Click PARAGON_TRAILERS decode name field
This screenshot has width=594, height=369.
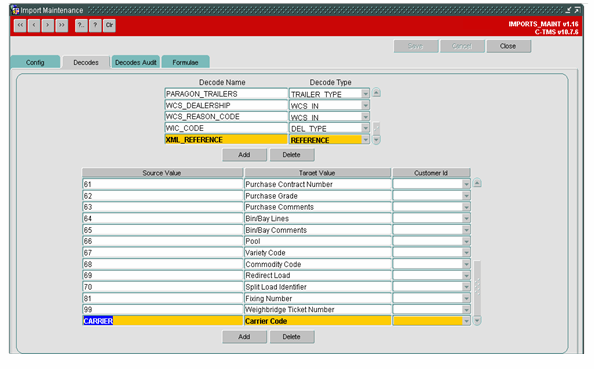click(x=226, y=94)
